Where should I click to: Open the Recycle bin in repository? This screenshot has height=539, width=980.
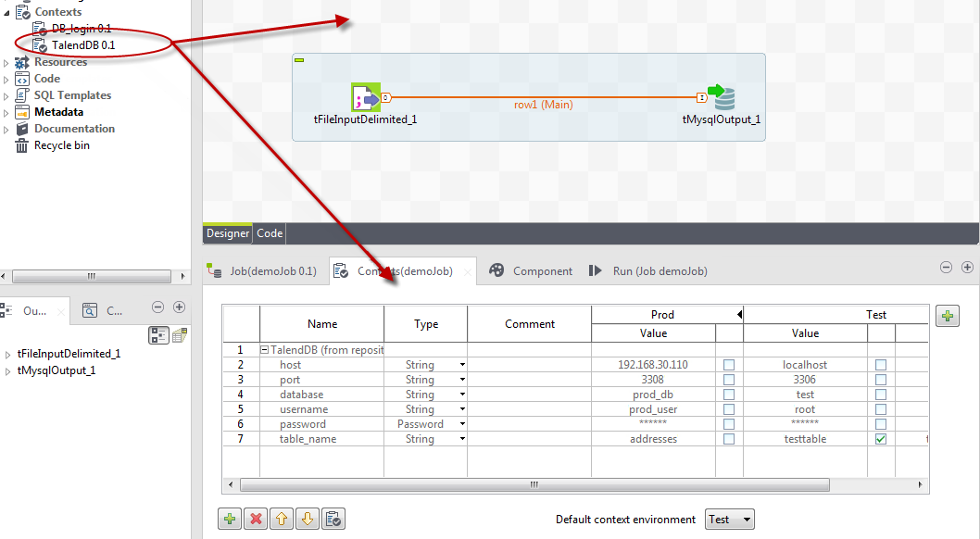pyautogui.click(x=61, y=145)
